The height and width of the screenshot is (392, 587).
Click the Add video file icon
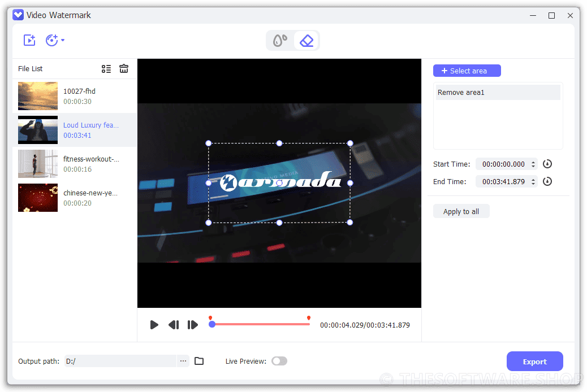click(29, 40)
